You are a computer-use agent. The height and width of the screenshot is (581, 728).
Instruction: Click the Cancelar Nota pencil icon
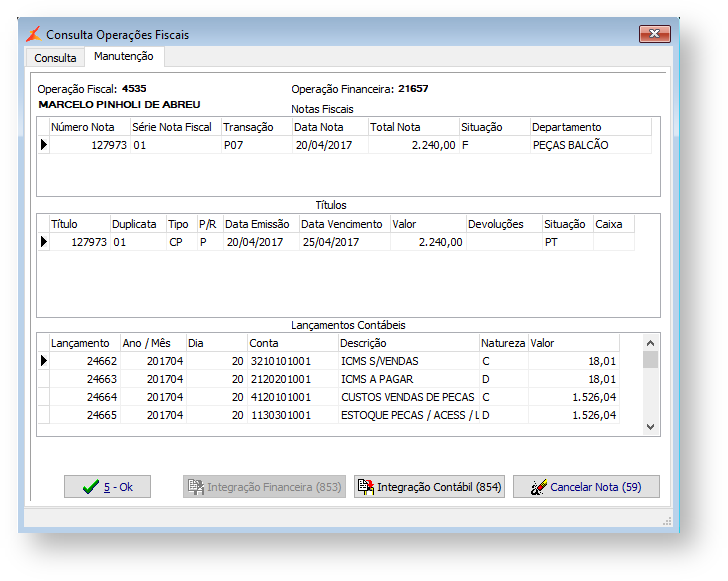tap(538, 487)
